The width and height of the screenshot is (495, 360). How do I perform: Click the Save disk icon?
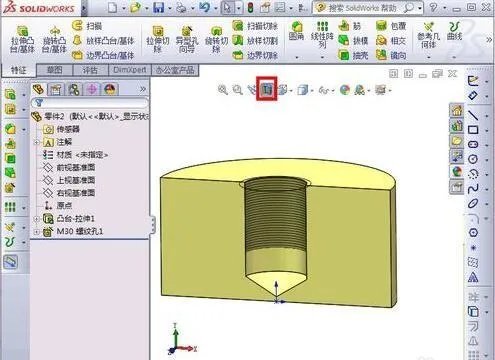coord(158,8)
